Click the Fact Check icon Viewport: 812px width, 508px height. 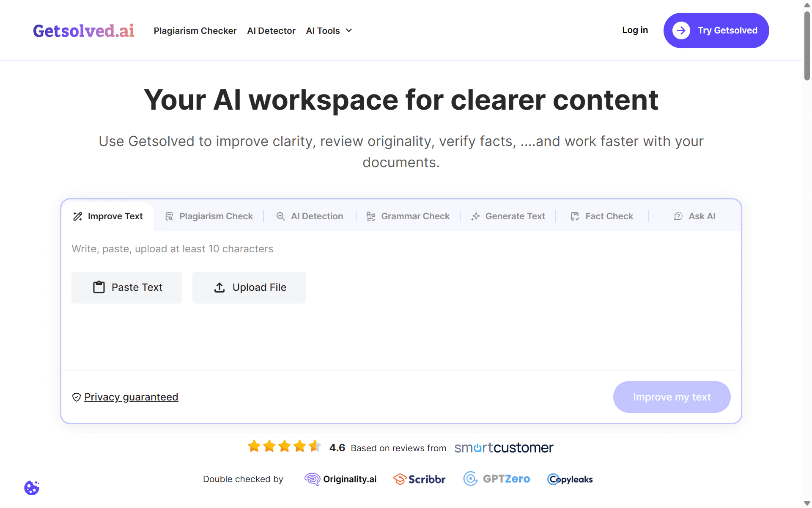[575, 216]
